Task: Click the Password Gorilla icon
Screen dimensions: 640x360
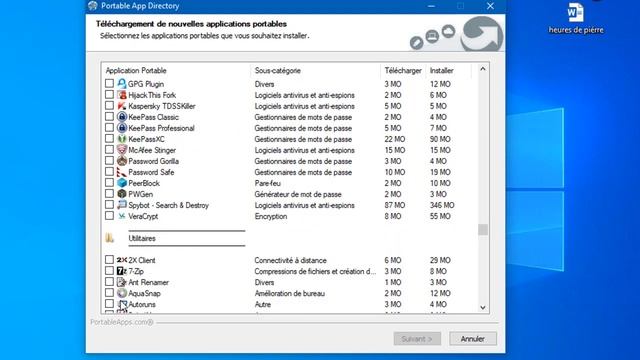Action: click(122, 161)
